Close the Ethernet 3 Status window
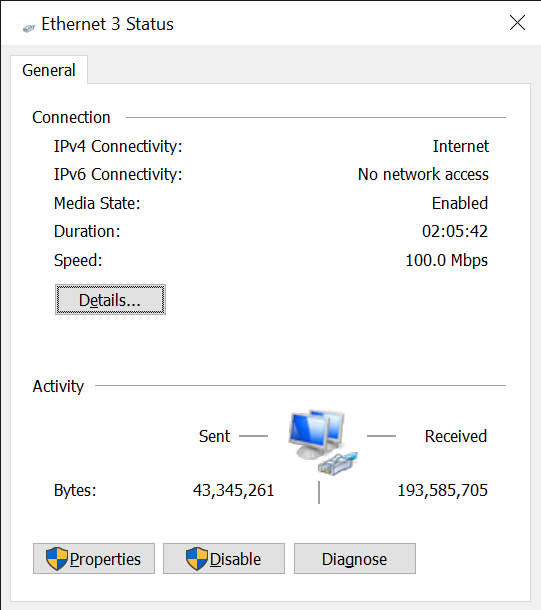Viewport: 541px width, 610px height. [517, 23]
